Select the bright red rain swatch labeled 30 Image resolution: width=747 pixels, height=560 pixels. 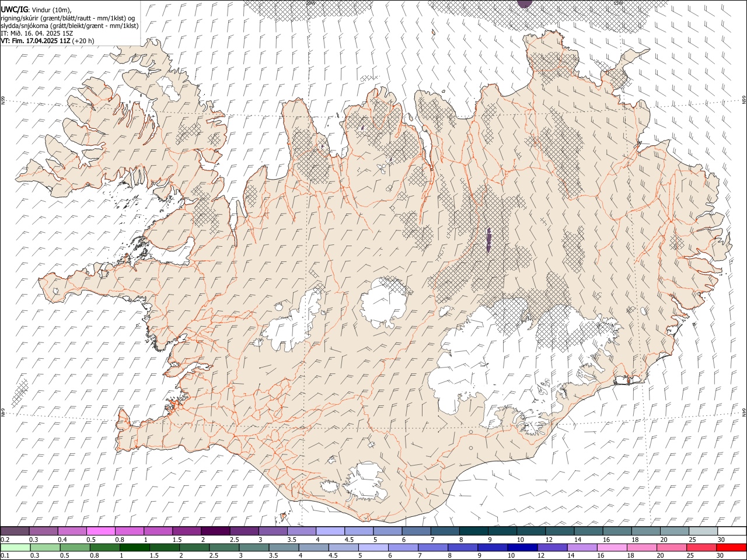(x=732, y=547)
